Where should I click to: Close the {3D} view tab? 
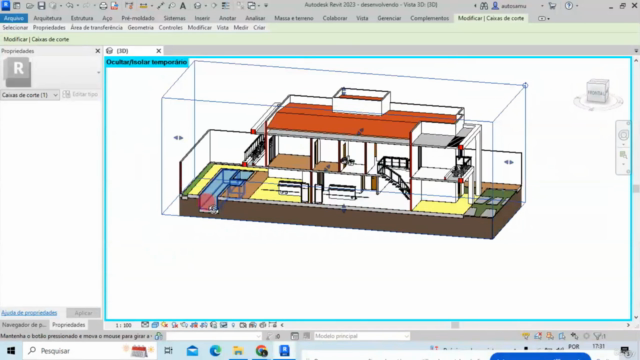159,51
